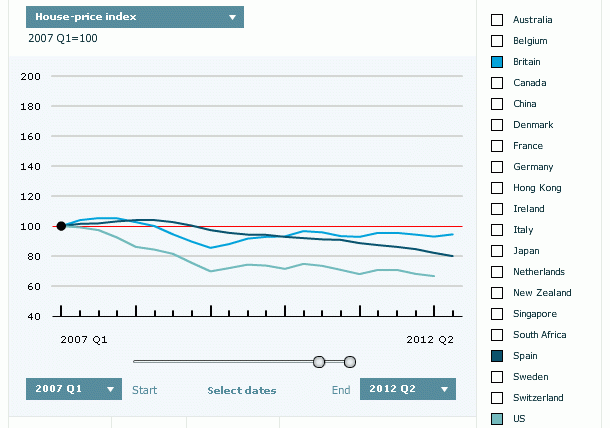The height and width of the screenshot is (428, 610).
Task: Click the black starting point marker on the chart
Action: (x=61, y=226)
